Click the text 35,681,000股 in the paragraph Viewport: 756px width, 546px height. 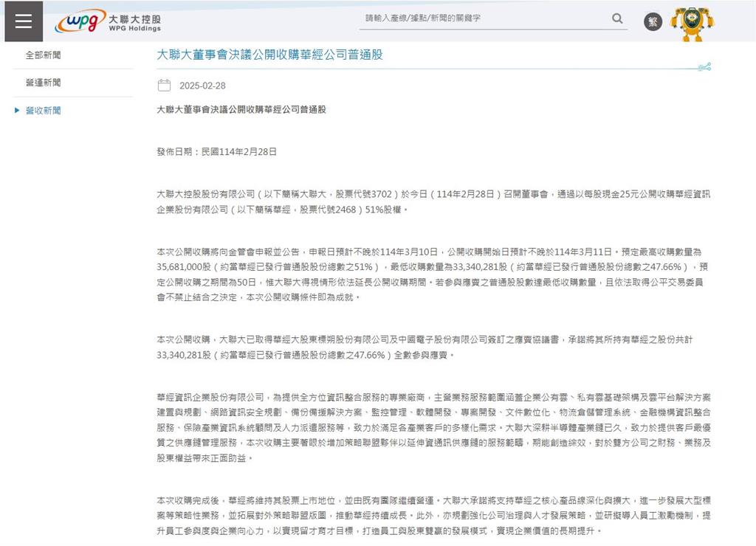coord(184,267)
